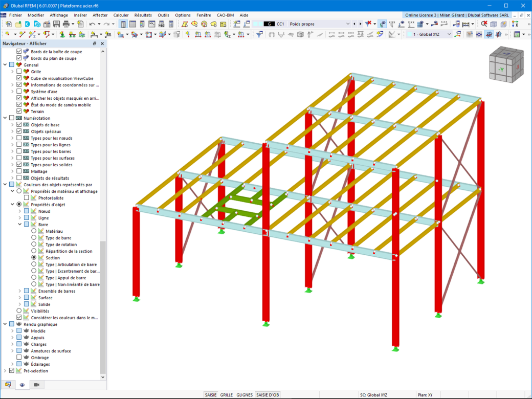Viewport: 532px width, 399px height.
Task: Open the Calculer menu
Action: click(x=121, y=15)
